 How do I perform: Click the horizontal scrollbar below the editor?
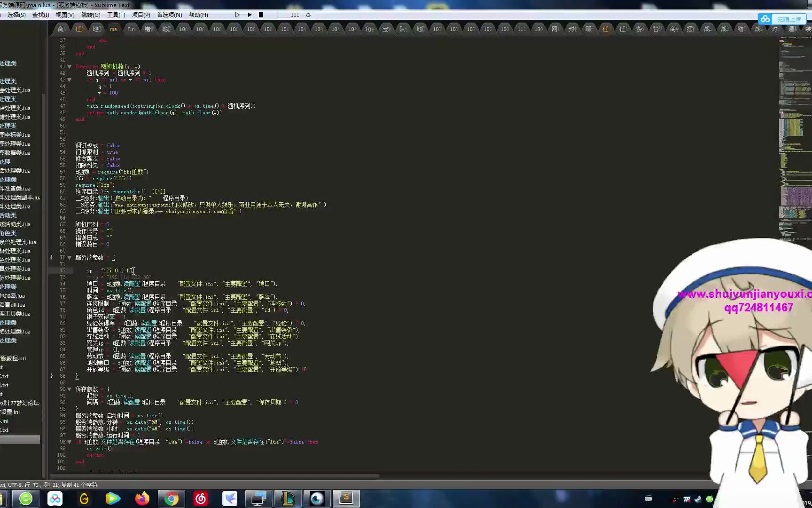(x=214, y=476)
